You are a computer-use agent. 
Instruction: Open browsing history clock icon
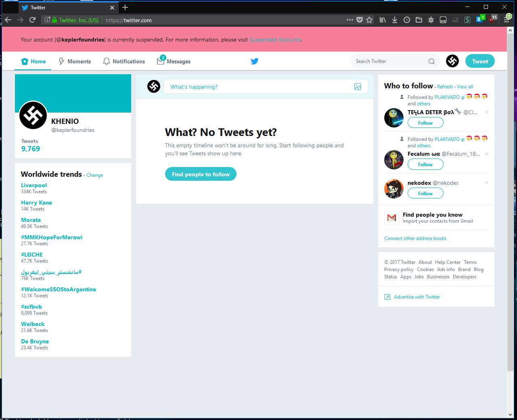click(x=407, y=20)
